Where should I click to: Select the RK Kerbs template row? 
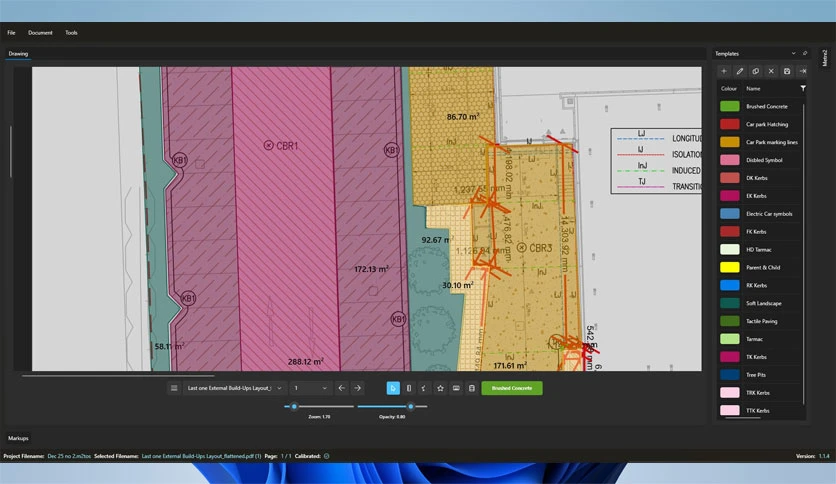[x=760, y=285]
